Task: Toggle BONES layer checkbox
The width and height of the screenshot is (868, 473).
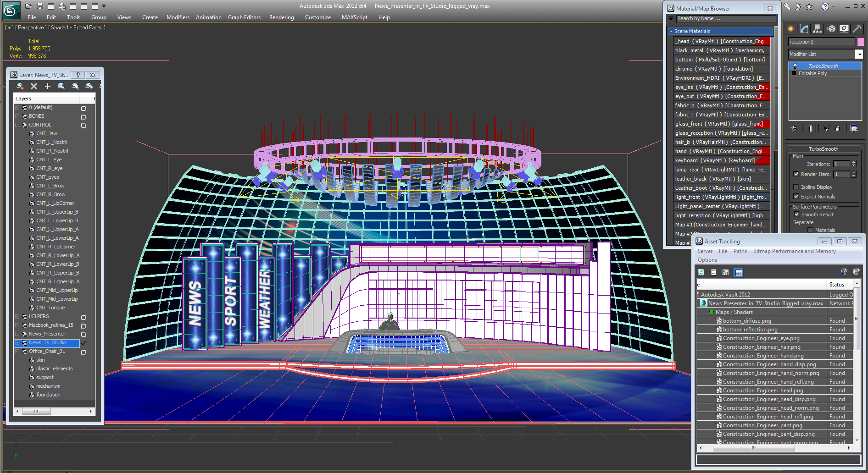Action: click(x=83, y=117)
